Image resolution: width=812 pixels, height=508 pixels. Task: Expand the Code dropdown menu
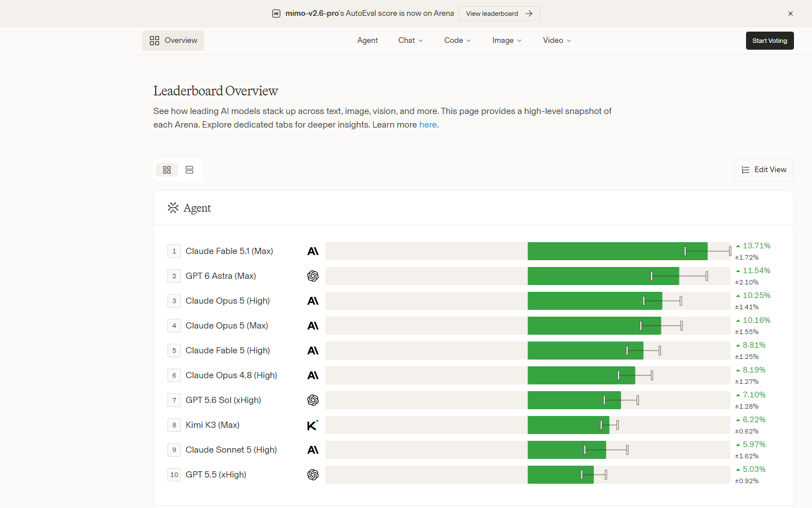click(x=457, y=41)
